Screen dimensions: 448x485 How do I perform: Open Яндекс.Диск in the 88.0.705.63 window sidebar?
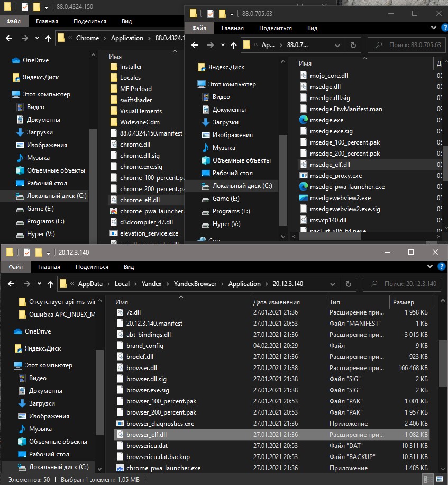(x=222, y=67)
